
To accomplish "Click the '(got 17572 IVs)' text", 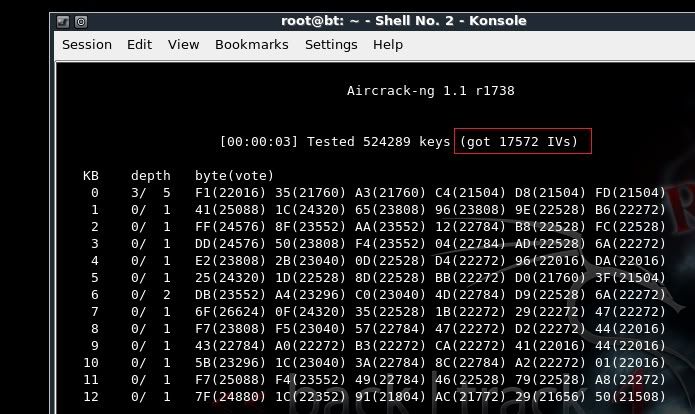I will (519, 142).
